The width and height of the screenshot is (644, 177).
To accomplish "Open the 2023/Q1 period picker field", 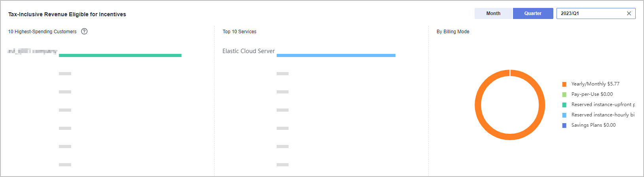I will click(590, 13).
